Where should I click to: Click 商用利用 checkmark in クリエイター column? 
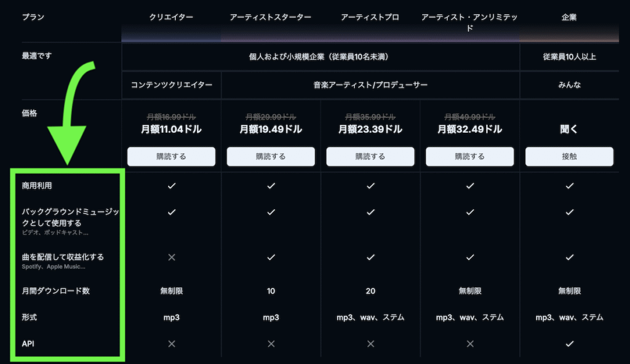[x=172, y=186]
